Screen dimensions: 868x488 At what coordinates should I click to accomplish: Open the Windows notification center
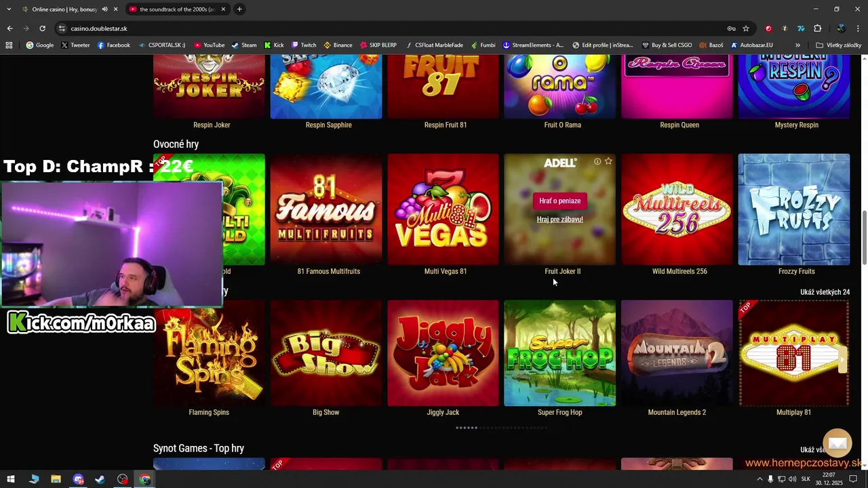pos(854,479)
